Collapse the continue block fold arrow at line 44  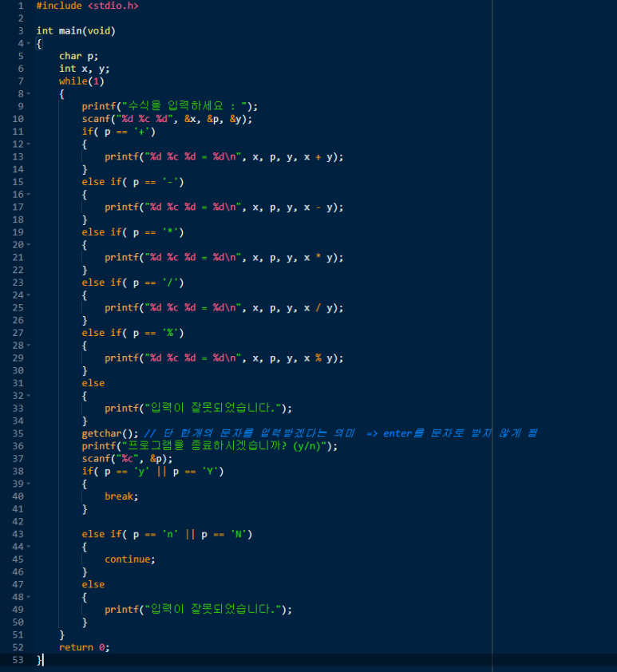coord(28,547)
